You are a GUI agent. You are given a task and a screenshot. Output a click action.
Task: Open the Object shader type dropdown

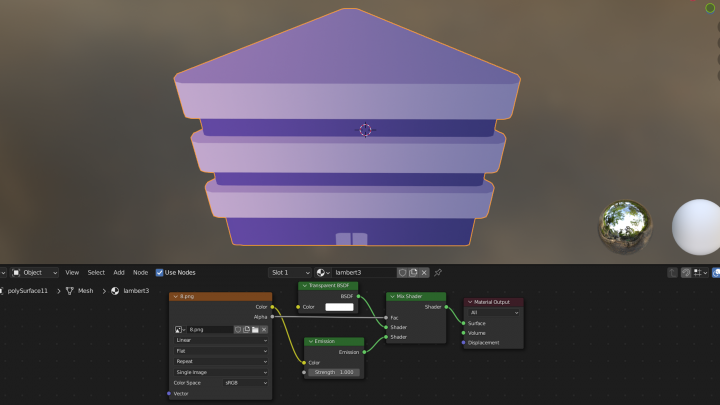(x=34, y=273)
